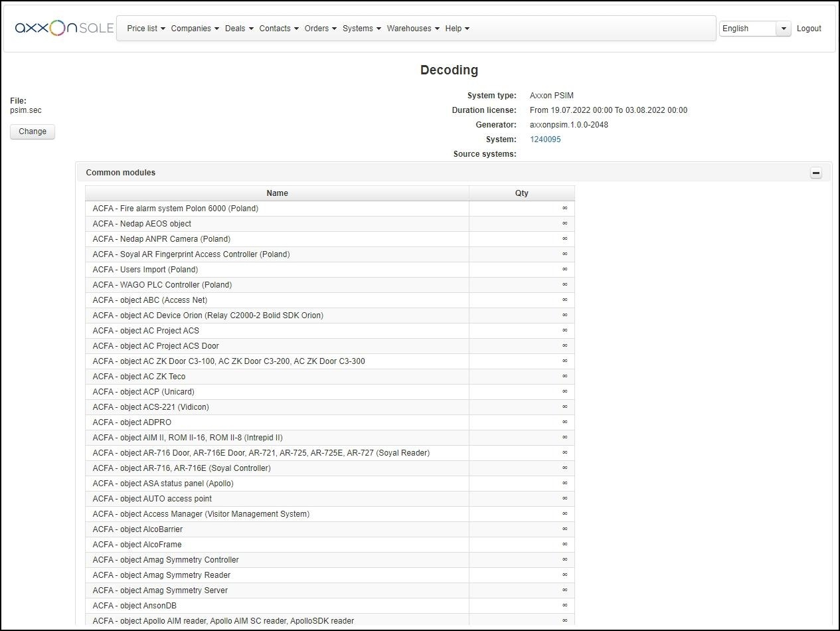The image size is (840, 631).
Task: Select the object AC Project ACS row
Action: tap(330, 331)
